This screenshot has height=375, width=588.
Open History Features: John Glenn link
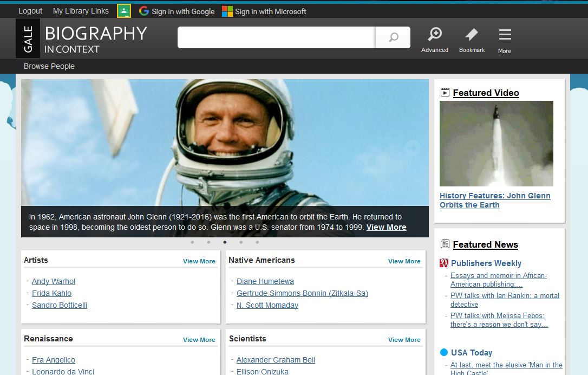click(x=495, y=200)
